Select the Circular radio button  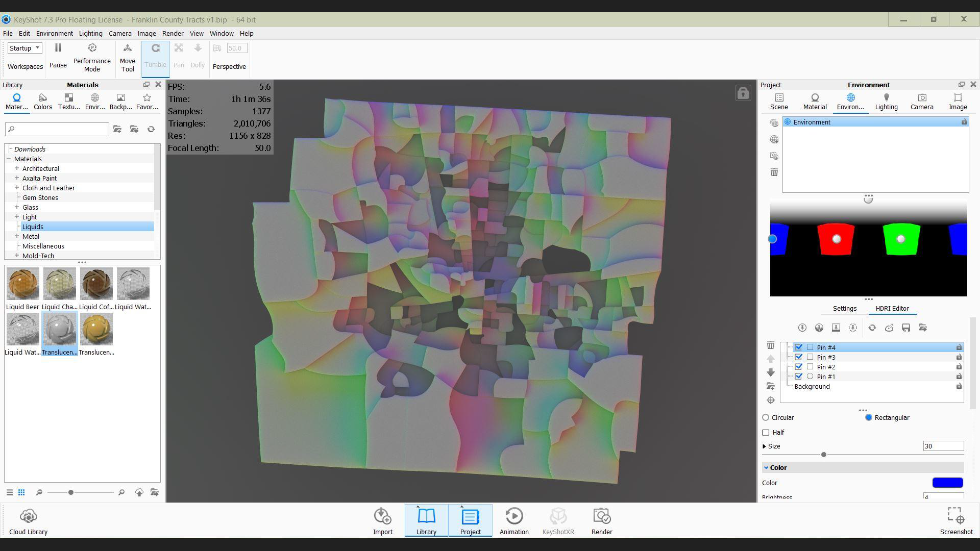[766, 418]
